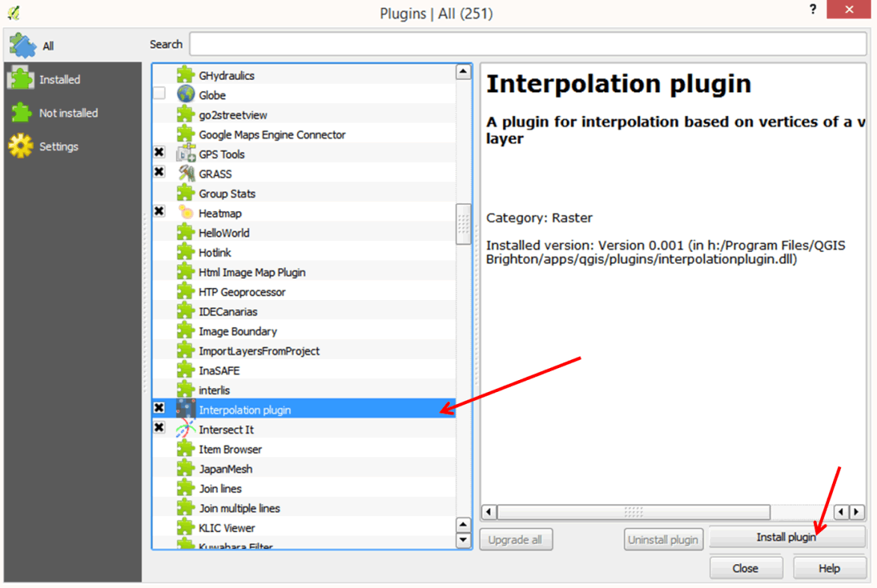
Task: Switch to the Not installed tab
Action: [x=73, y=113]
